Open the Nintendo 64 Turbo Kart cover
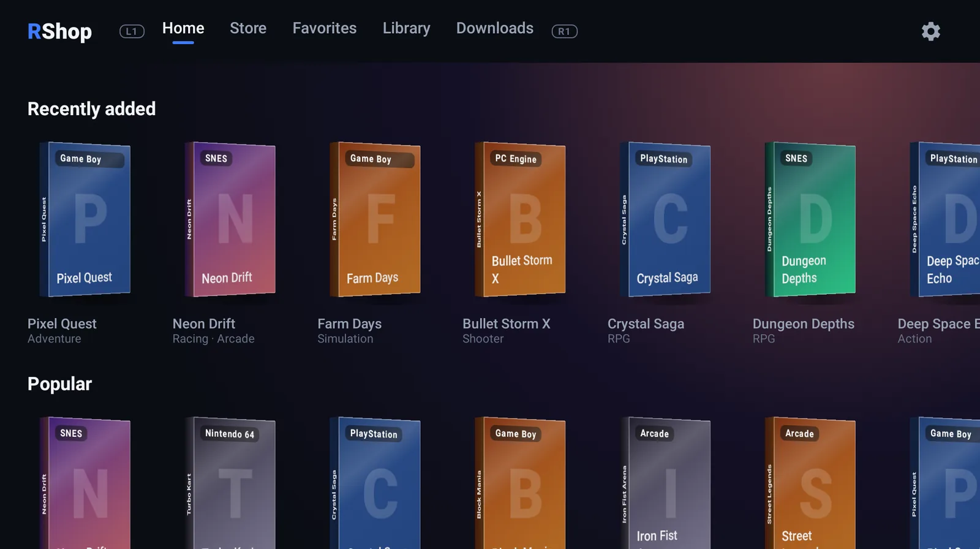The image size is (980, 549). click(x=230, y=483)
